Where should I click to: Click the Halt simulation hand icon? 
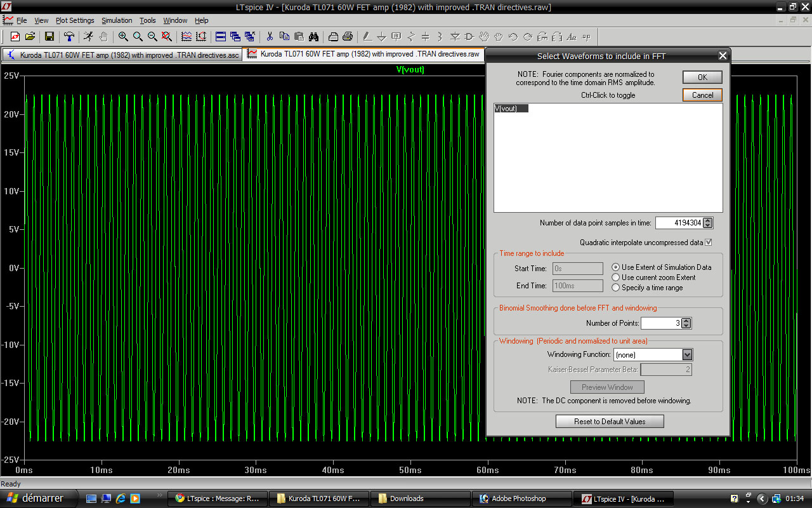[103, 37]
